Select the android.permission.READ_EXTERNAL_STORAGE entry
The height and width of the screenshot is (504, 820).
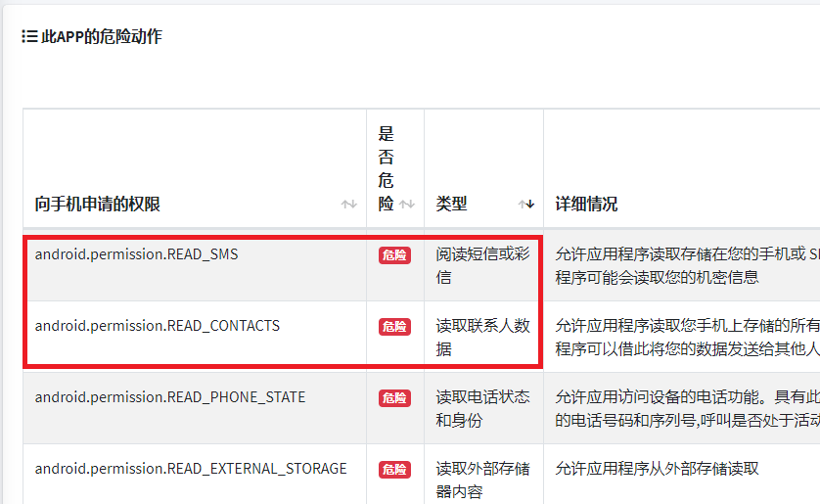(191, 469)
